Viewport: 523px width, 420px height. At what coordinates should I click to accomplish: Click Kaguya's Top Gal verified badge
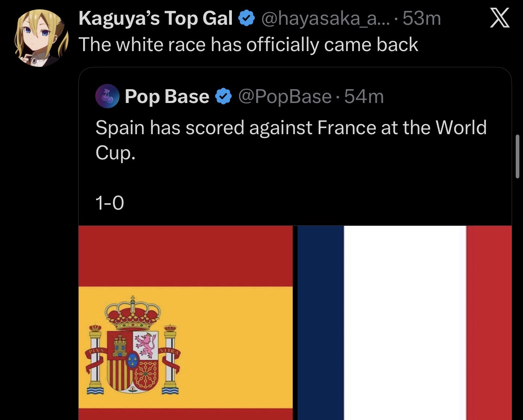pos(246,19)
